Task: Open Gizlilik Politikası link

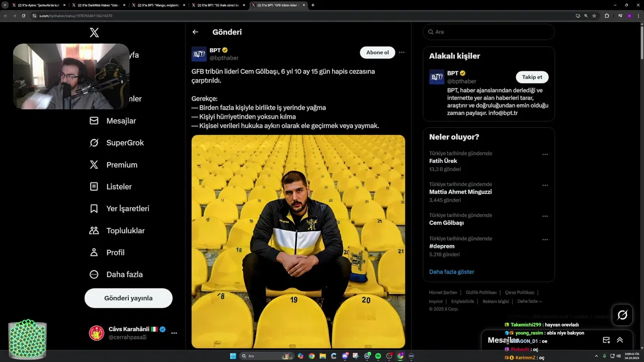Action: (x=481, y=293)
